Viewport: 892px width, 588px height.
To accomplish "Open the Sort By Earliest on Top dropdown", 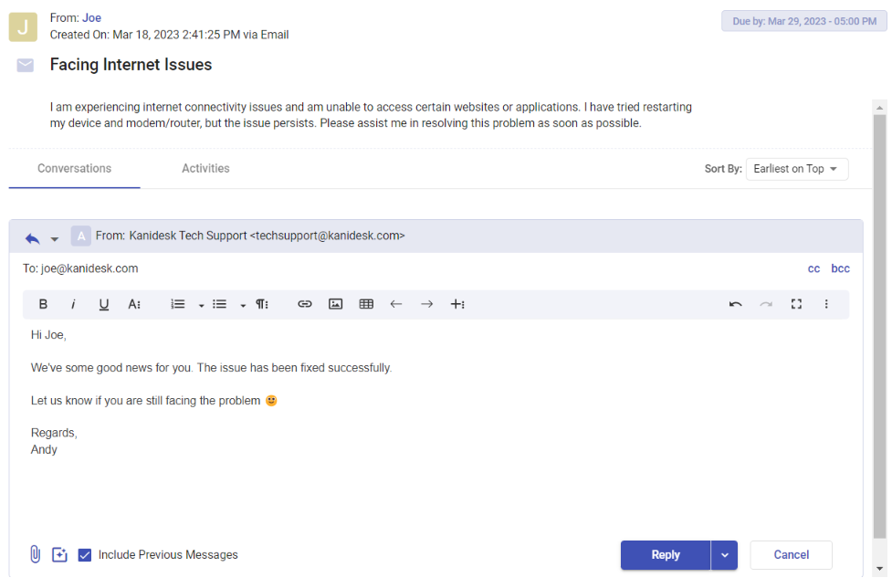I will (x=797, y=169).
